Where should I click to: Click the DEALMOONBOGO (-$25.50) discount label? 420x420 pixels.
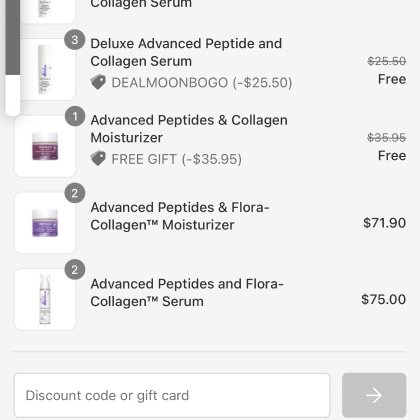tap(202, 82)
